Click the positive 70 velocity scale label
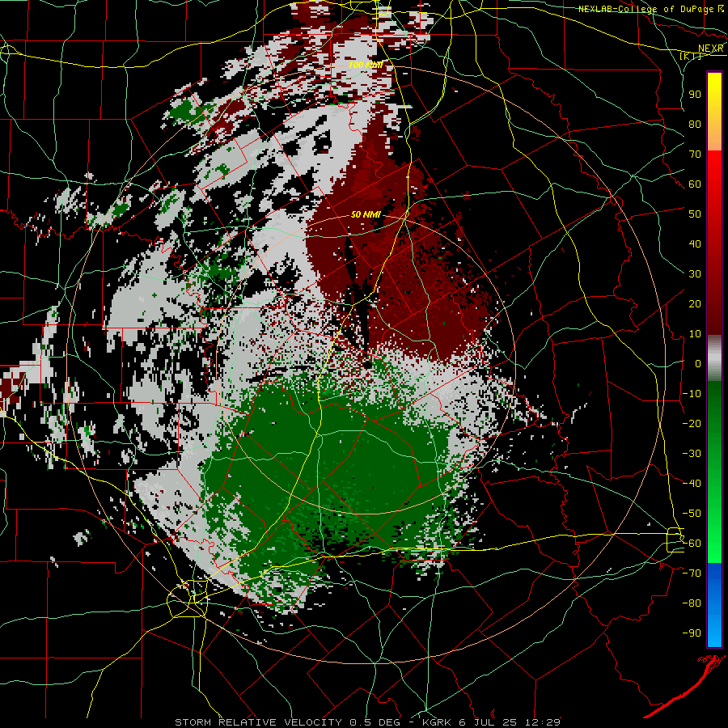 tap(695, 154)
